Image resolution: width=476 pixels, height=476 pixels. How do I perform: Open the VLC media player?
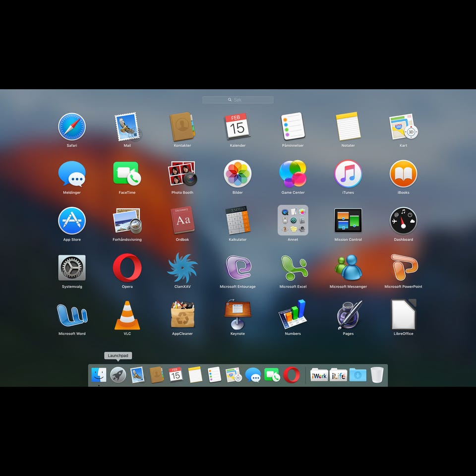coord(127,315)
